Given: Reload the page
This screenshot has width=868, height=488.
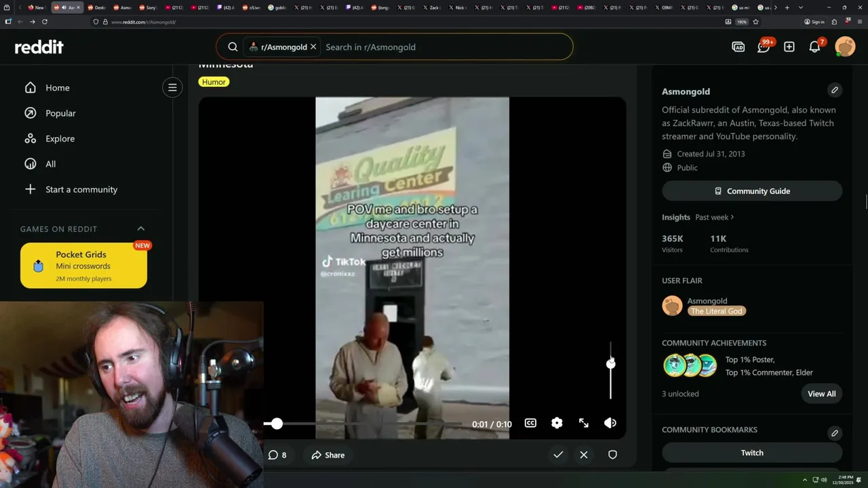Looking at the screenshot, I should pos(45,22).
